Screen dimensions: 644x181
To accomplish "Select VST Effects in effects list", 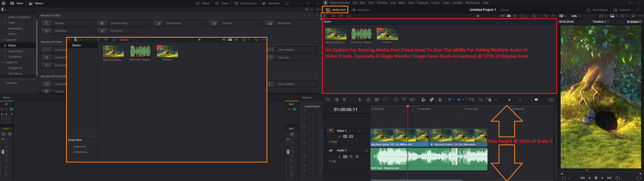I will (15, 73).
